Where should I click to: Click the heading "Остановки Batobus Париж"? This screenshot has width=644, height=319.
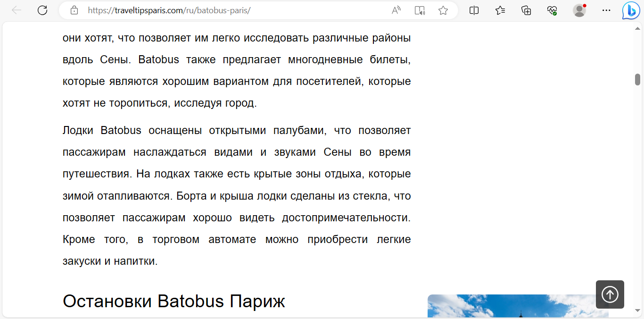coord(173,301)
